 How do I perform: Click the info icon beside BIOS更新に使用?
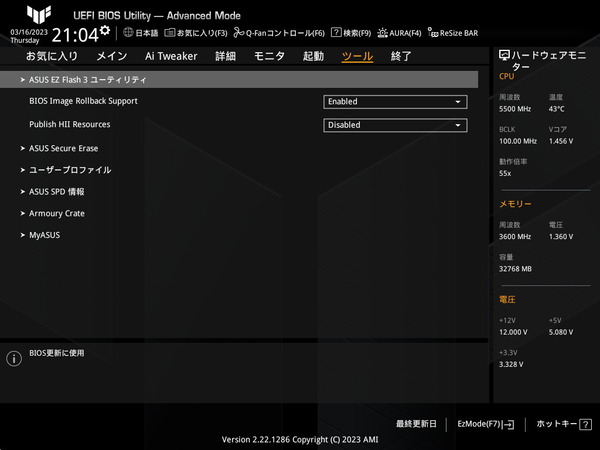click(14, 359)
